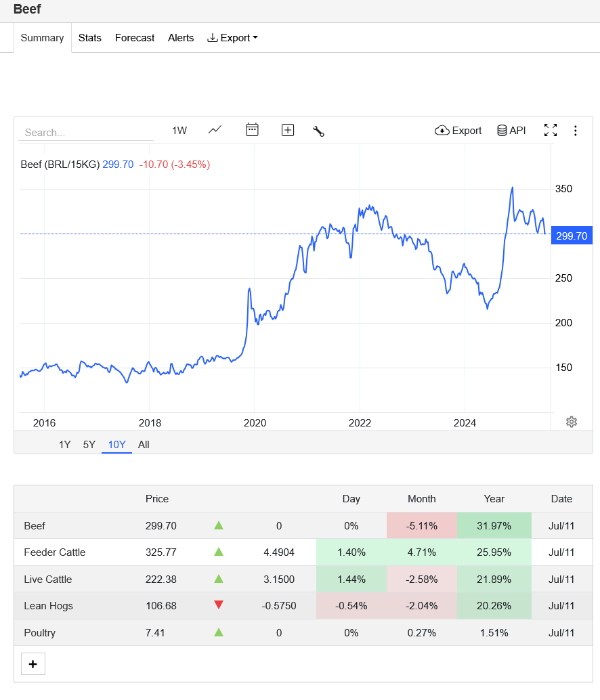Click Lean Hogs price 106.68
Viewport: 600px width, 700px height.
161,606
